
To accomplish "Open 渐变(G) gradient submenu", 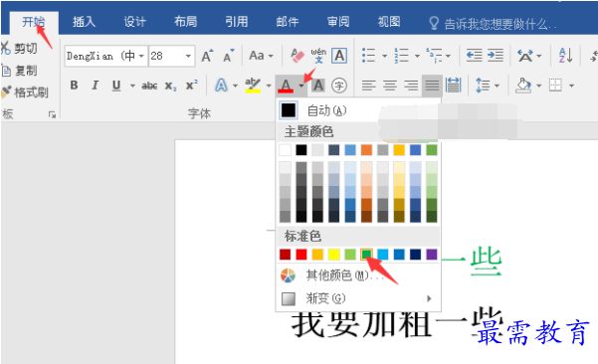I will point(358,298).
